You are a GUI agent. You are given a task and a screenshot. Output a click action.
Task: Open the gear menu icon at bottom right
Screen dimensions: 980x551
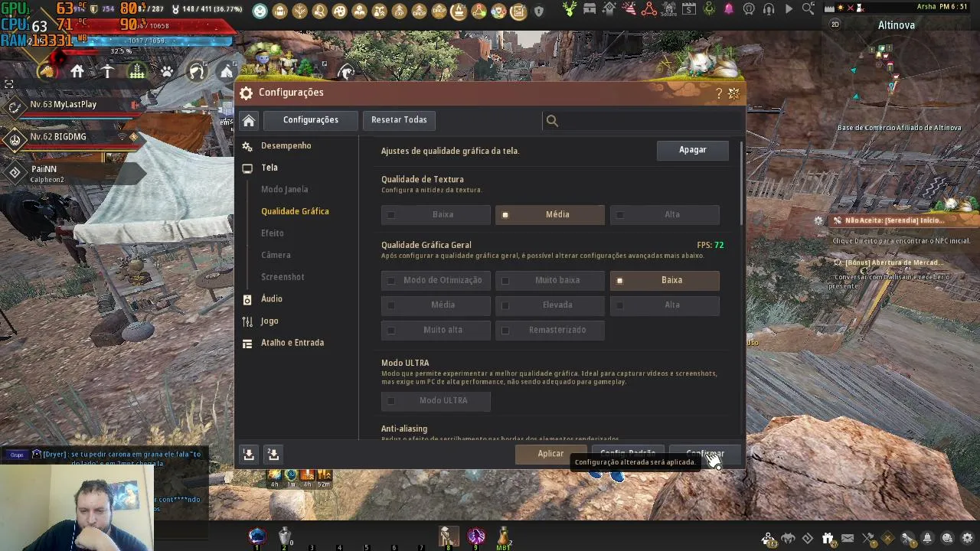coord(967,538)
